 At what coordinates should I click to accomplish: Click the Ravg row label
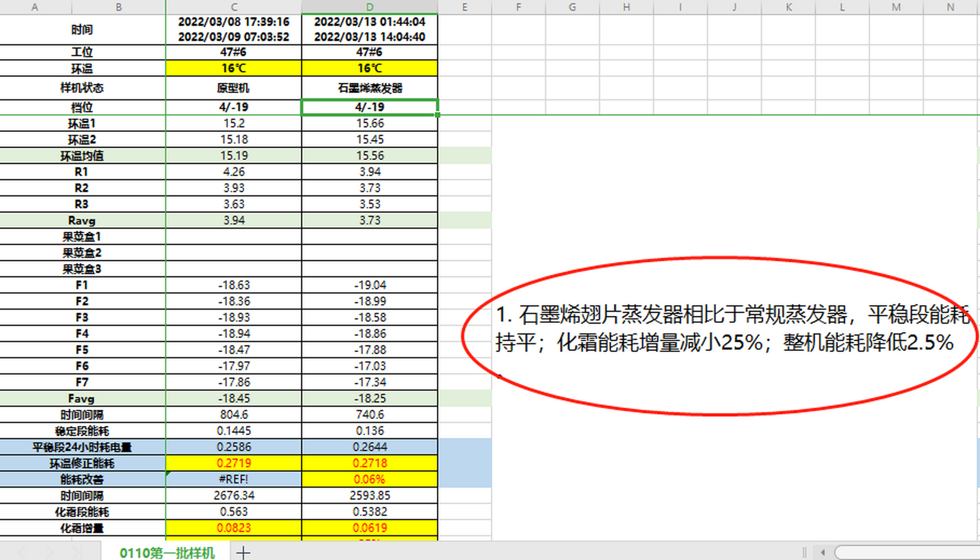[82, 220]
